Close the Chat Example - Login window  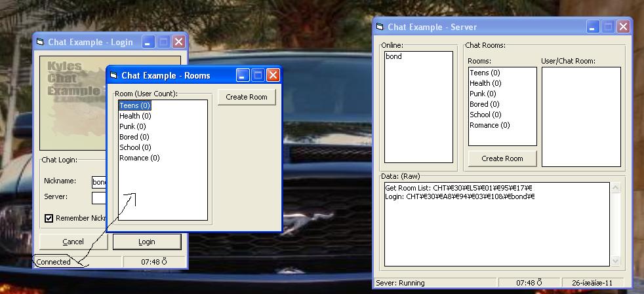point(178,42)
